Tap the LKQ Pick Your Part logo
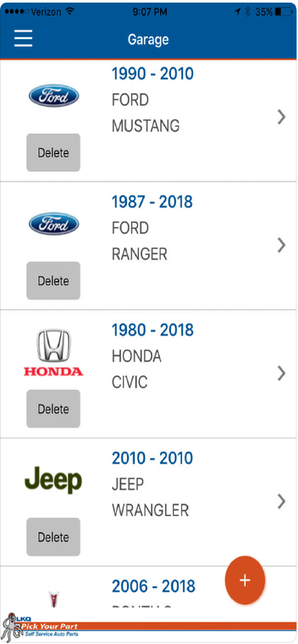Viewport: 298px width, 644px height. [41, 627]
